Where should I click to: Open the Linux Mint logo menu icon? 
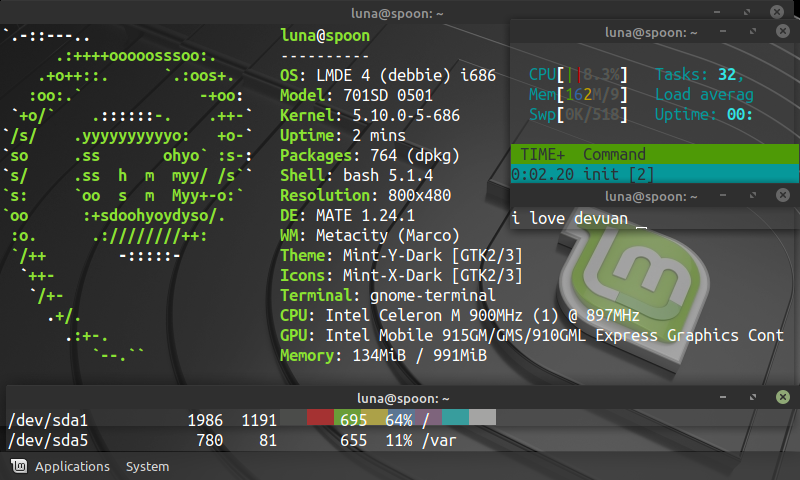tap(19, 466)
